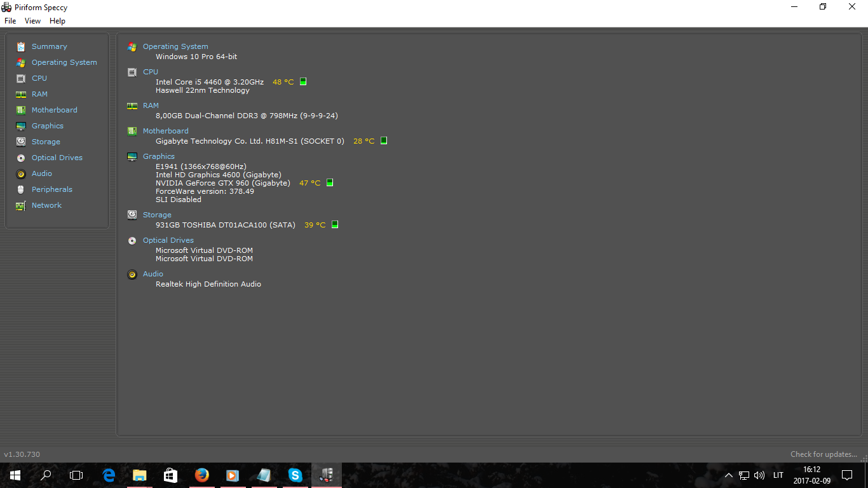Click the Realtek High Definition Audio text
Viewport: 868px width, 488px height.
[208, 284]
